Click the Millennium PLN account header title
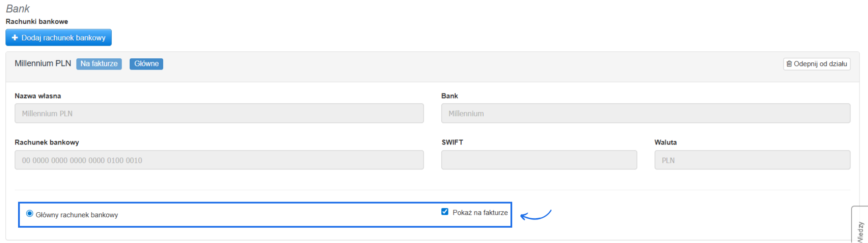The image size is (868, 243). coord(43,64)
